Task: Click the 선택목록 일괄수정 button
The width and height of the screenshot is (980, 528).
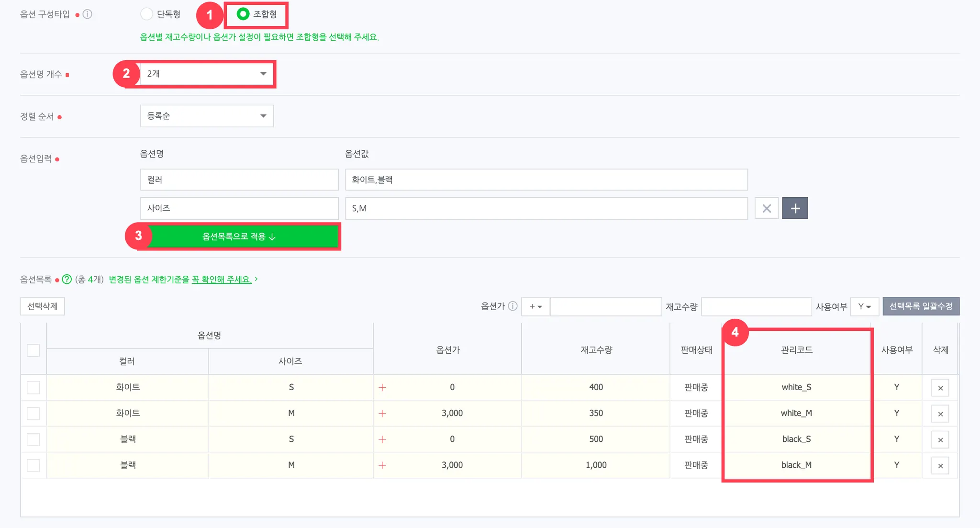Action: pyautogui.click(x=921, y=306)
